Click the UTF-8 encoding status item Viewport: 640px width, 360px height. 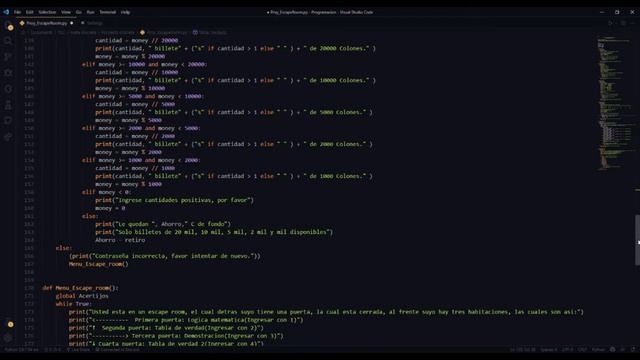point(567,350)
